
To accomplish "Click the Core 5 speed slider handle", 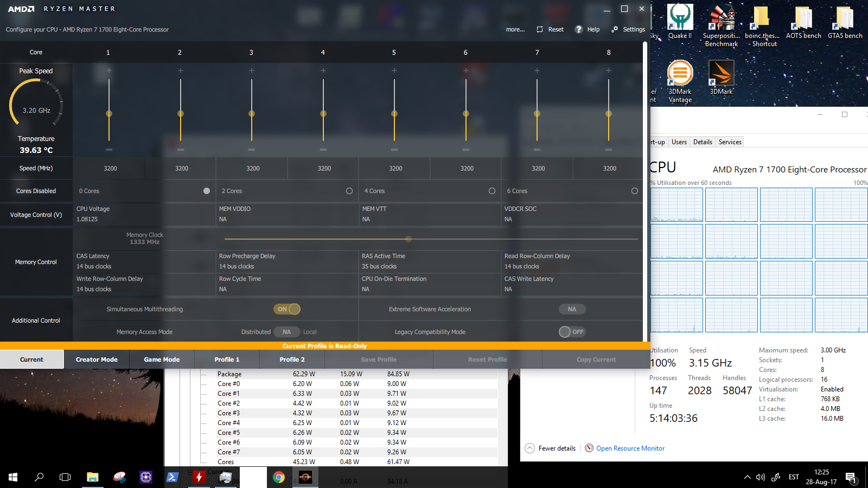I will 394,114.
